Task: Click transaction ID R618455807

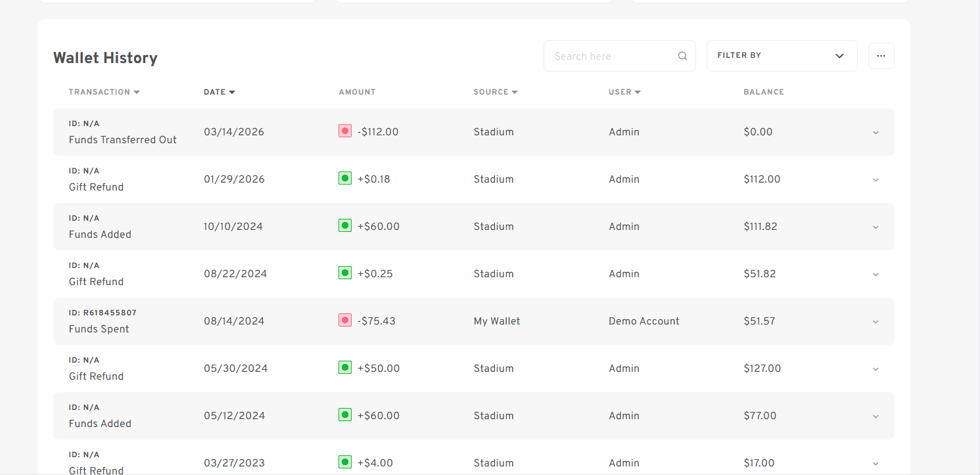Action: 103,312
